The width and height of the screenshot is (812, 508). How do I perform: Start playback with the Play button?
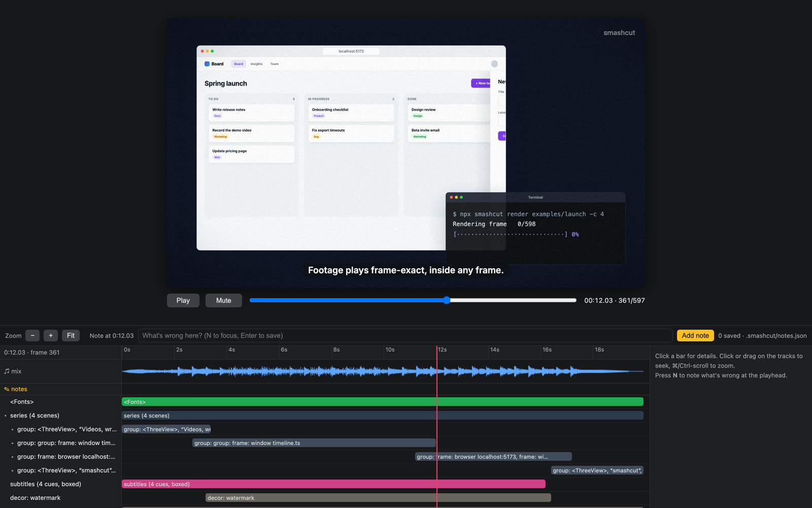183,300
